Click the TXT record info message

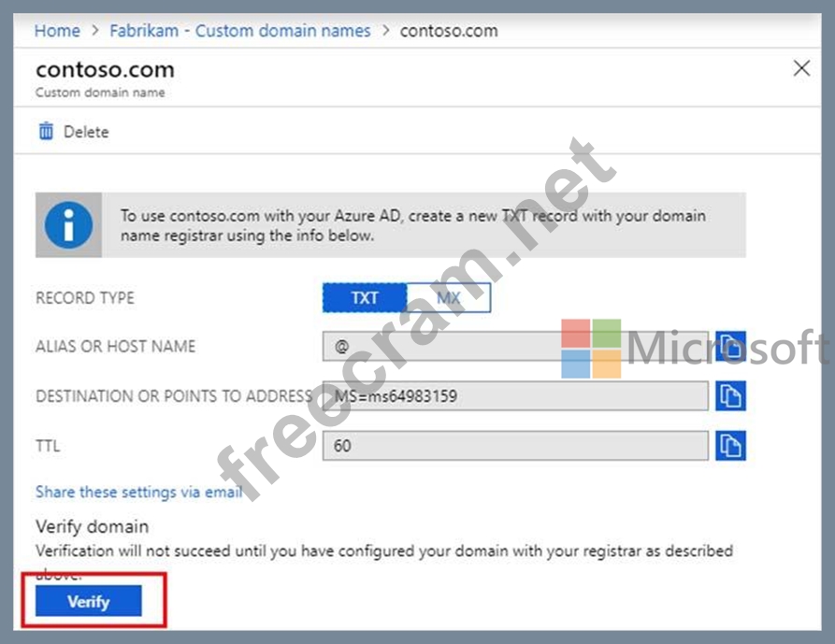(413, 225)
